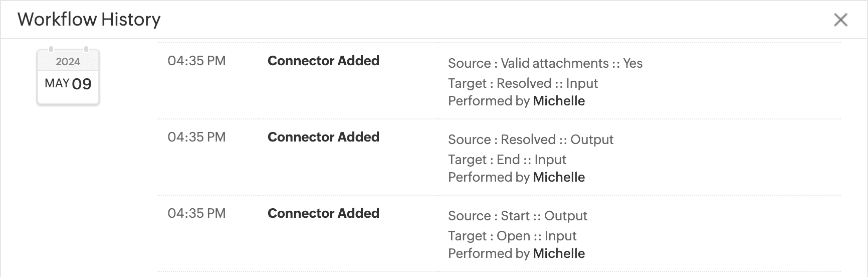The height and width of the screenshot is (277, 868).
Task: Close the Workflow History panel
Action: [x=840, y=20]
